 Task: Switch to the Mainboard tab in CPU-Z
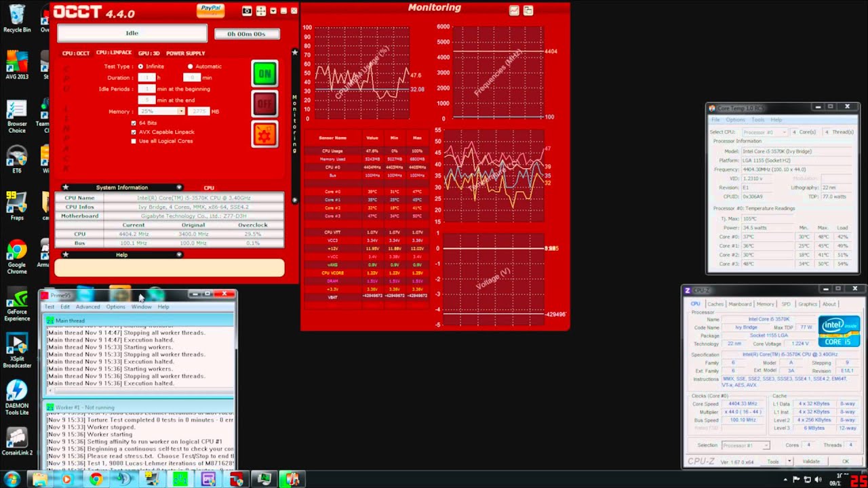tap(740, 304)
